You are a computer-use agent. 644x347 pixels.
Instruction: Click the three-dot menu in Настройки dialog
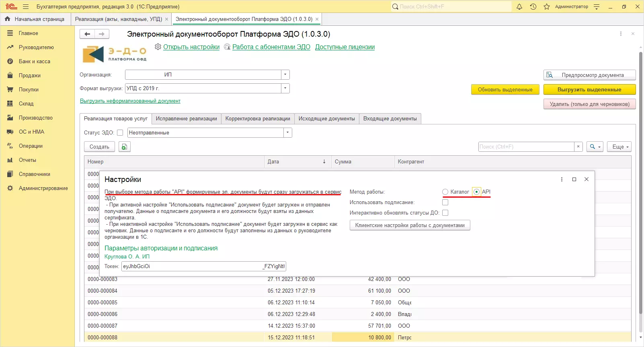click(562, 180)
